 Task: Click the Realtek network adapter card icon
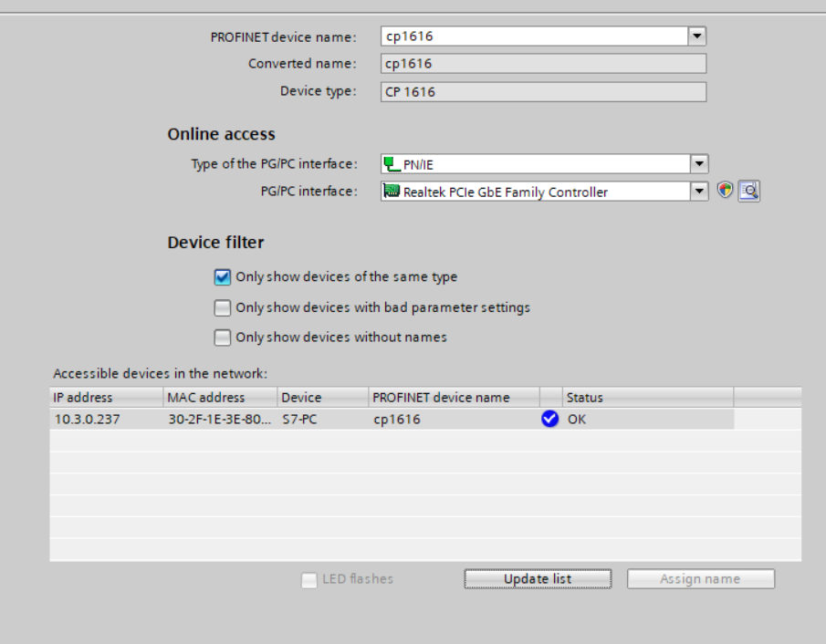pyautogui.click(x=392, y=192)
